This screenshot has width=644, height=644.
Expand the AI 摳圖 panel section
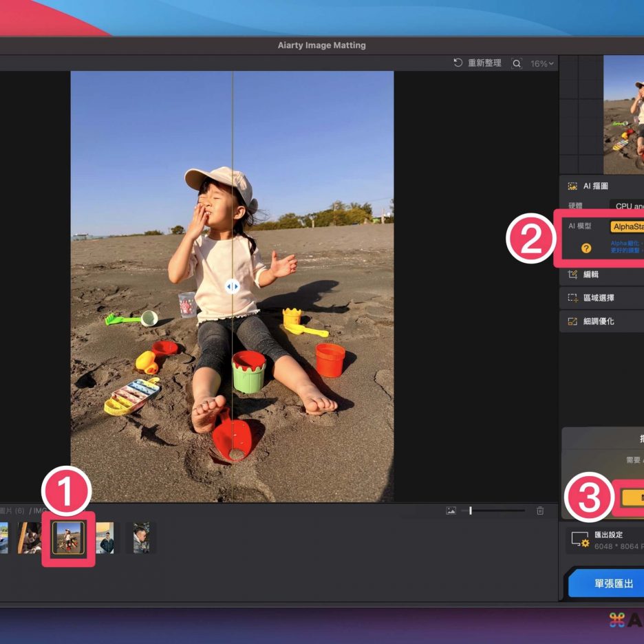point(595,186)
